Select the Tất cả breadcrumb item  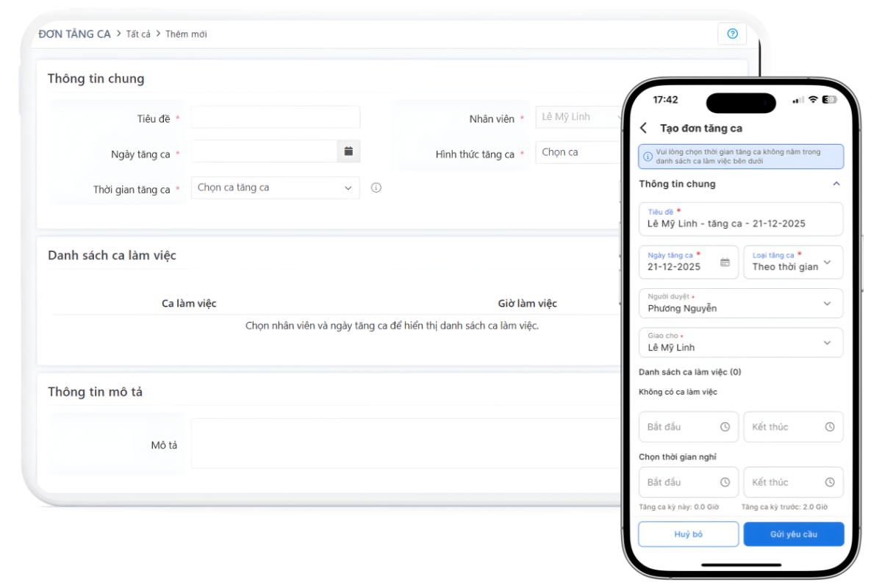(137, 35)
